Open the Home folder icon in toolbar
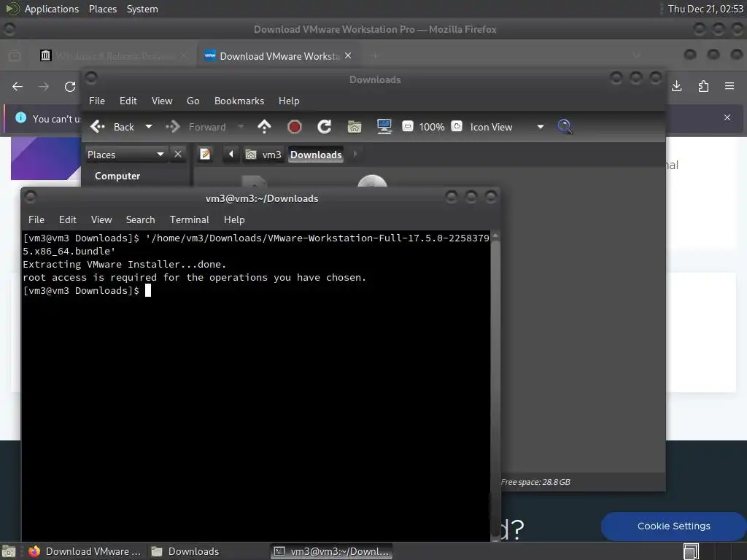The height and width of the screenshot is (560, 747). (x=354, y=127)
